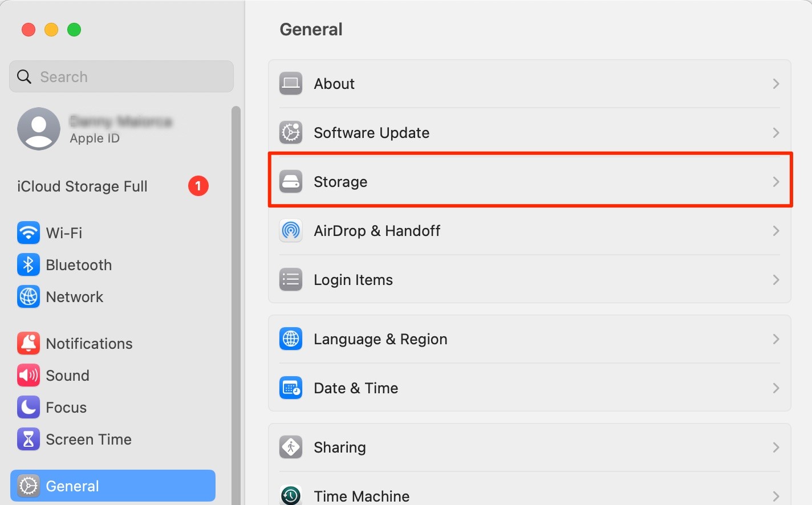Click the Network globe icon in sidebar
Viewport: 812px width, 505px height.
click(29, 296)
